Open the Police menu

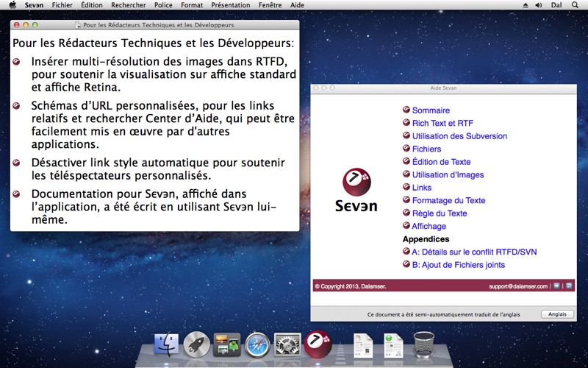coord(163,5)
